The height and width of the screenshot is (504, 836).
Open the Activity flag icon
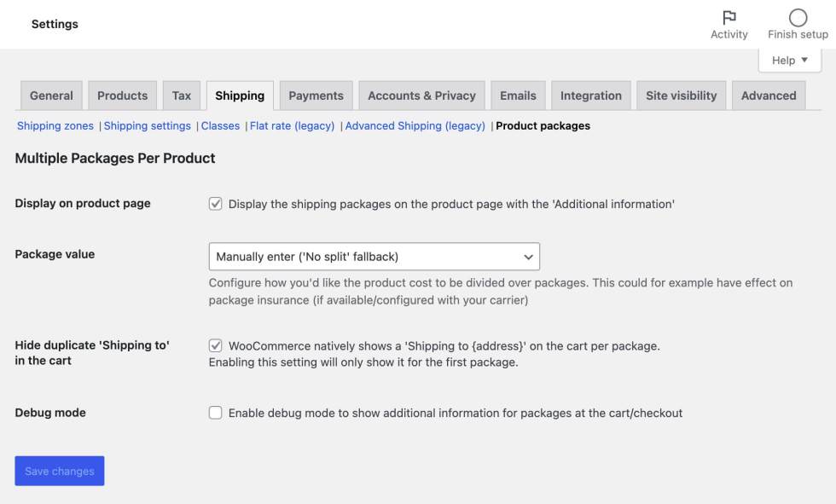(x=729, y=18)
